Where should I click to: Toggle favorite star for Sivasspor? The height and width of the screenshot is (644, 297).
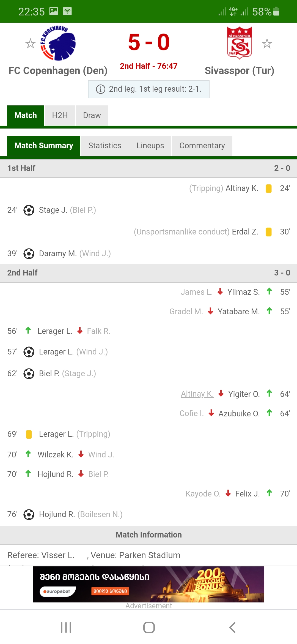coord(267,43)
